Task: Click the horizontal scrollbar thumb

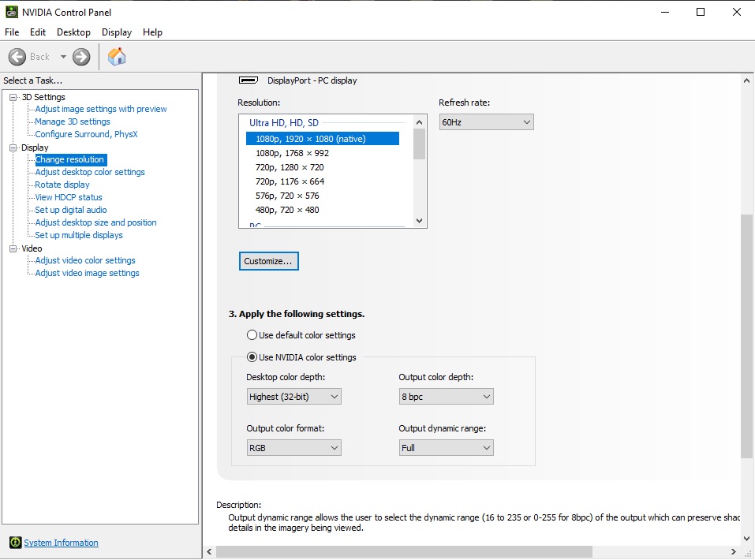Action: pos(404,552)
